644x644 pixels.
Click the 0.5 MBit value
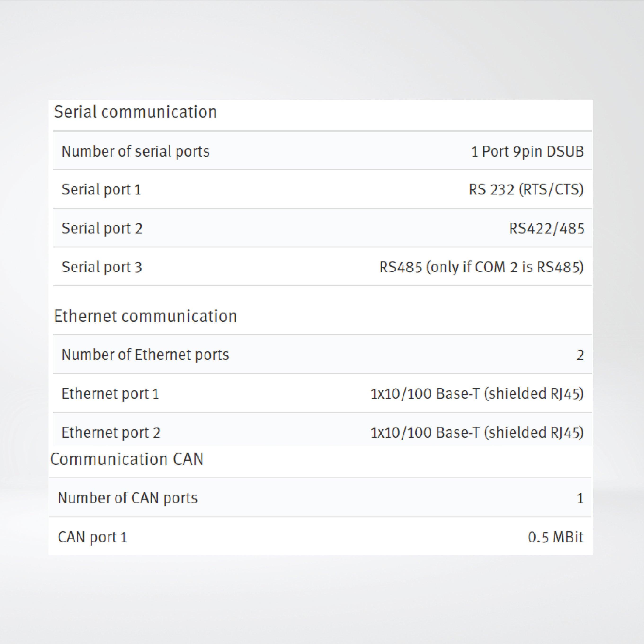(555, 537)
